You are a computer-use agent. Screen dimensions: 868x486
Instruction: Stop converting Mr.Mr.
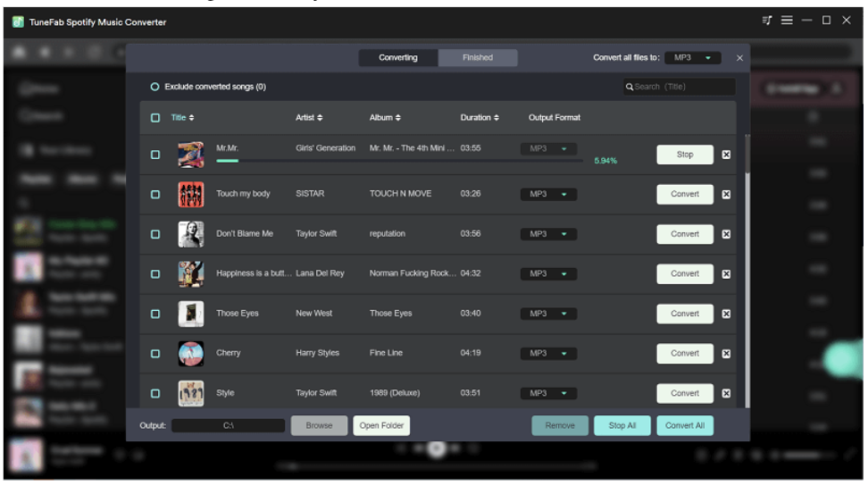[x=685, y=155]
